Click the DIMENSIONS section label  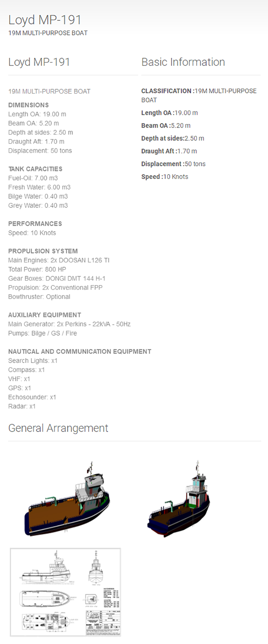coord(28,105)
